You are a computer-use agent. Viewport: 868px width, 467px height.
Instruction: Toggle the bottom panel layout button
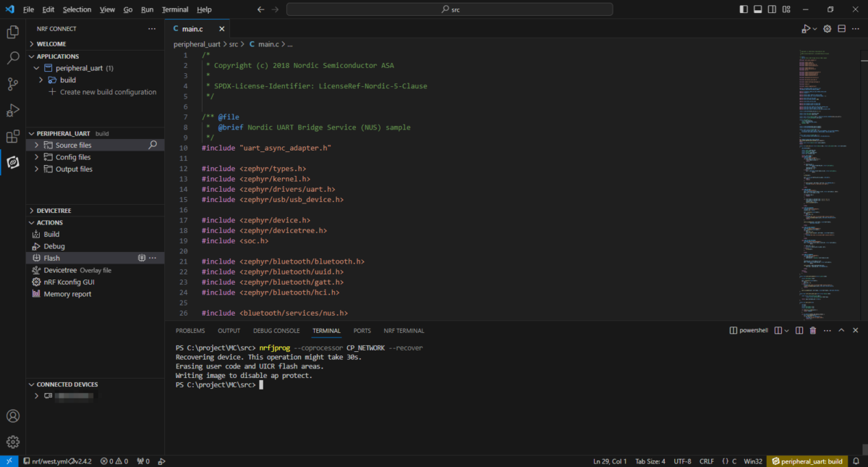click(759, 9)
